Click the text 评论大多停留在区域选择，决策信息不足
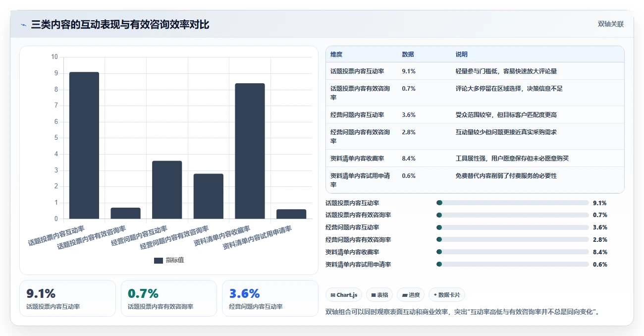 pyautogui.click(x=509, y=89)
